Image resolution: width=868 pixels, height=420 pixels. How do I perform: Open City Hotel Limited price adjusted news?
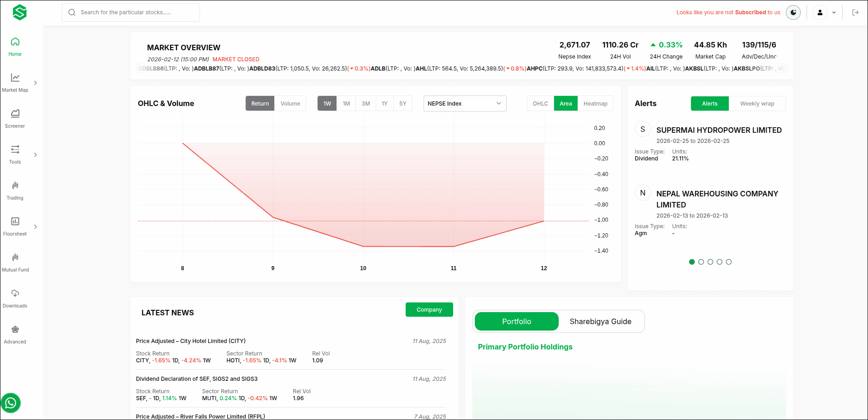tap(191, 341)
